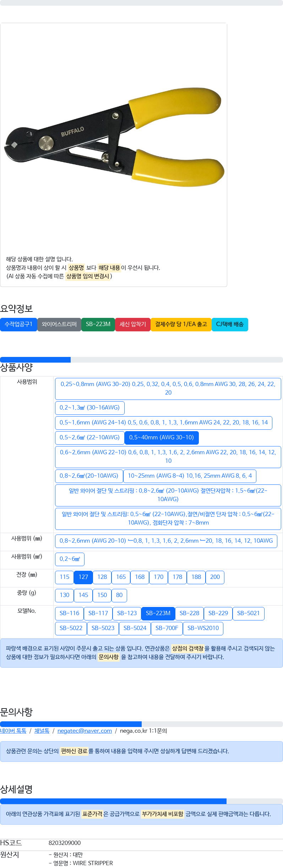
Task: Select 10~25mm (AWG 8-4) option
Action: (190, 476)
